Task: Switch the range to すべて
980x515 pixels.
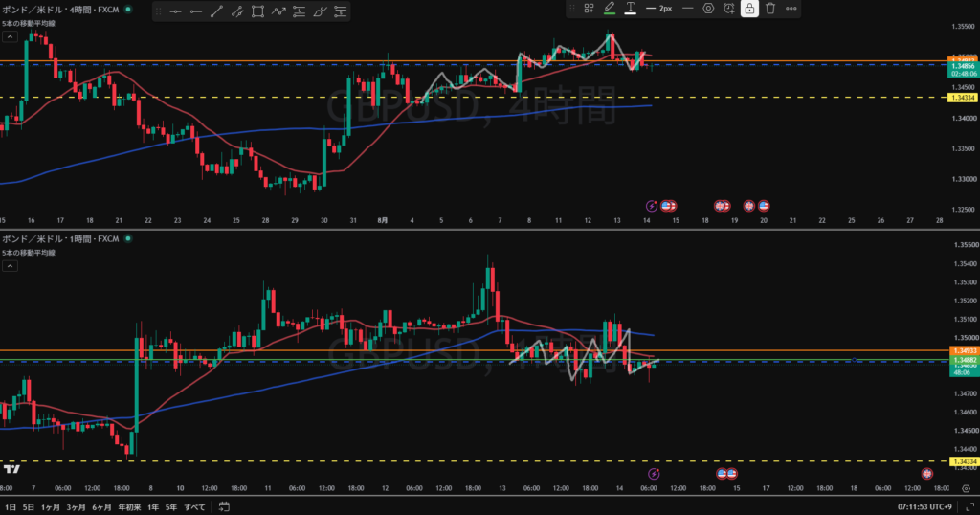Action: coord(194,507)
